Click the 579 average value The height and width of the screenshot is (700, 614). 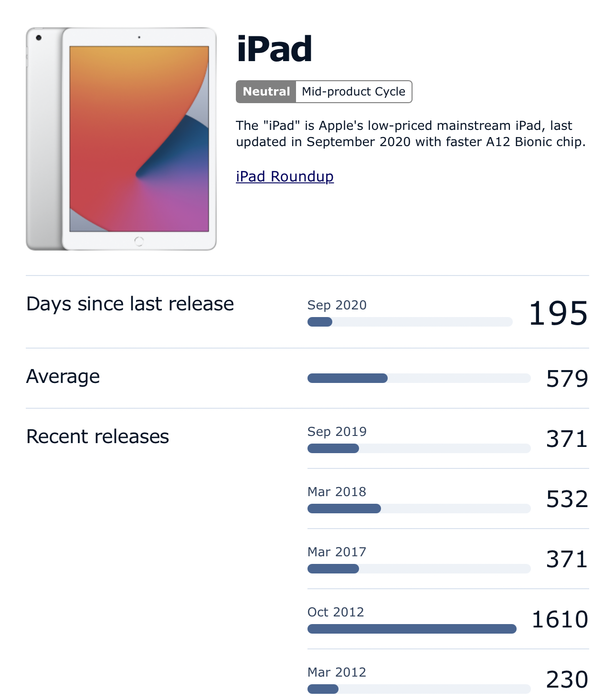pos(567,379)
